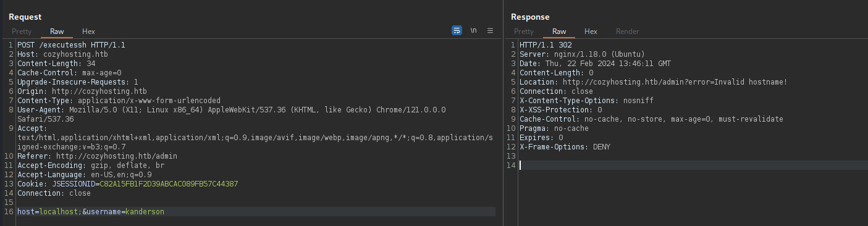The height and width of the screenshot is (226, 868).
Task: Click the Content-Length: 34 request header
Action: point(56,64)
